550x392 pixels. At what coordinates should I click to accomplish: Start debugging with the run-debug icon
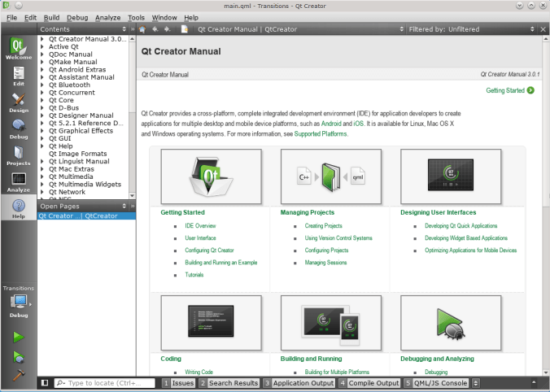19,356
